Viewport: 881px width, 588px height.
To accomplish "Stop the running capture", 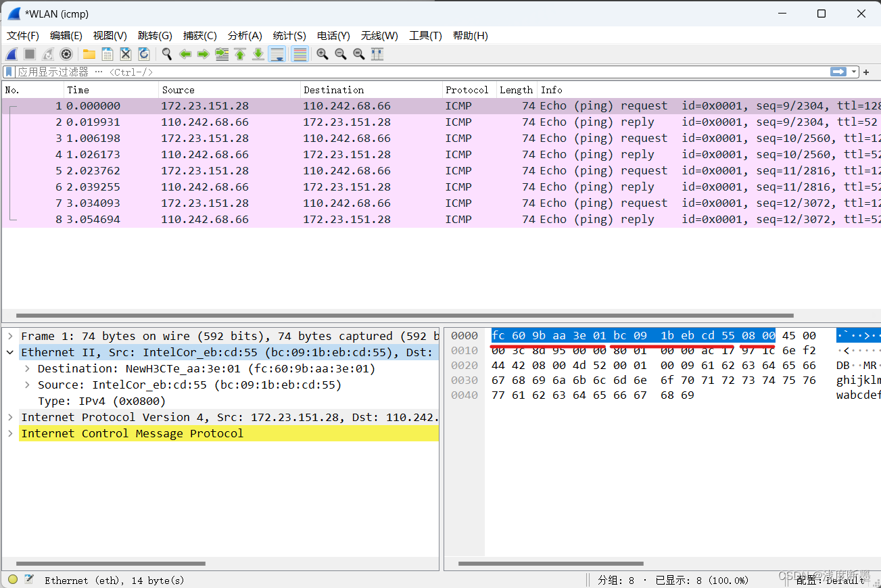I will [x=30, y=54].
